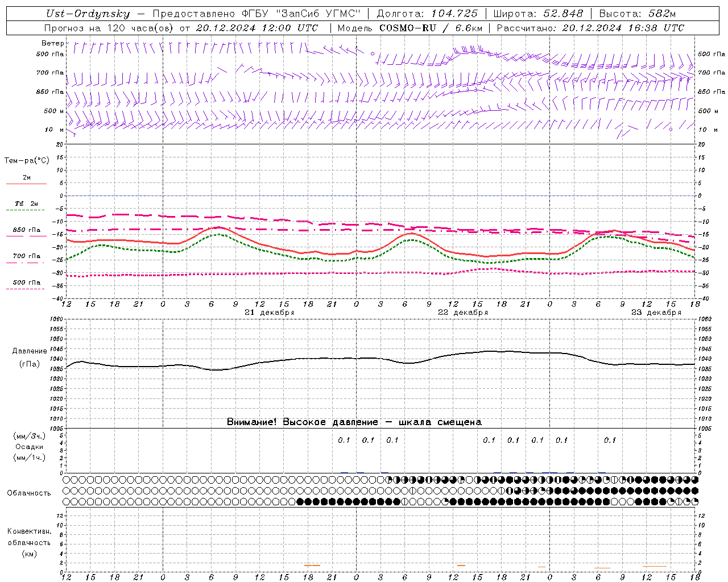Viewport: 728px width, 582px height.
Task: Click 'Внимание! Высокое давление — шкала смещена' warning
Action: click(x=354, y=422)
